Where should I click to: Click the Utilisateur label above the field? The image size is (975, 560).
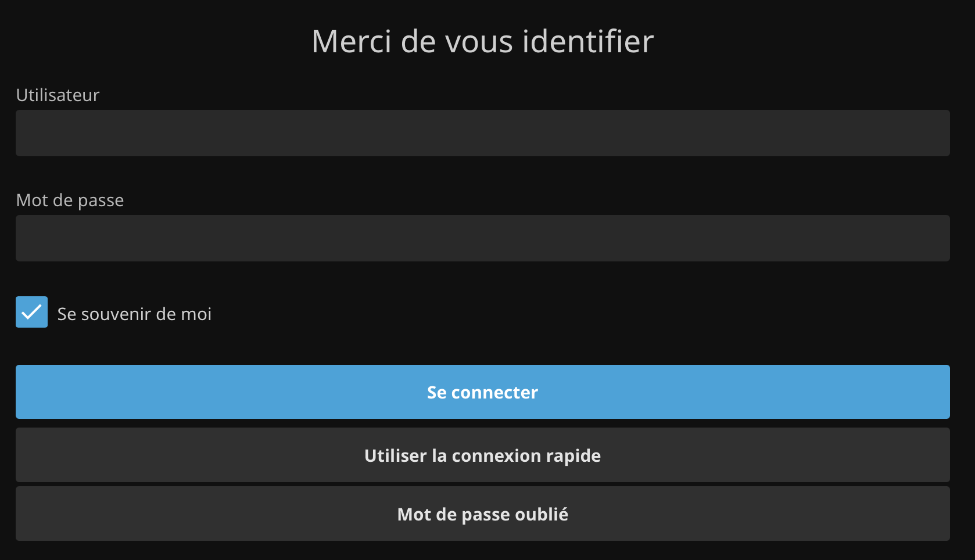(58, 95)
